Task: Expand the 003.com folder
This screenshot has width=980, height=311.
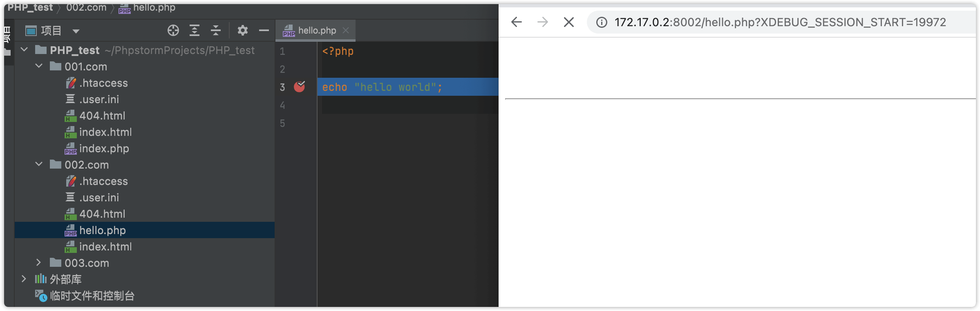Action: [39, 262]
